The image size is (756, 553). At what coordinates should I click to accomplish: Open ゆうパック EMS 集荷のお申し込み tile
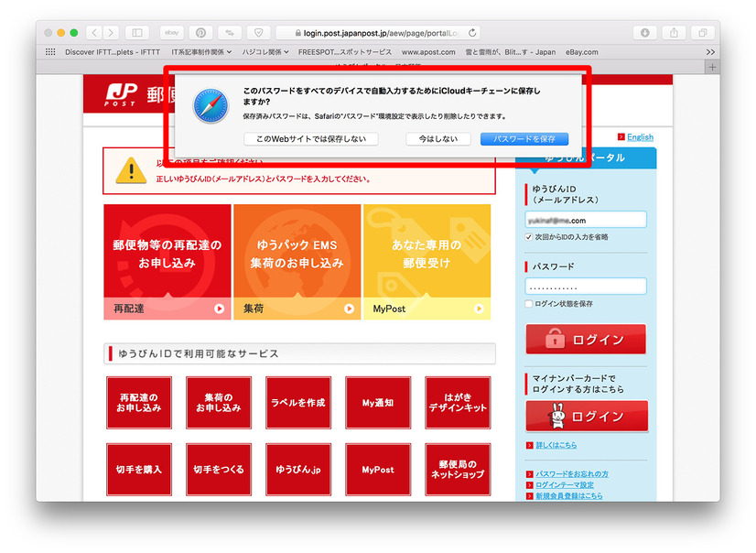(297, 262)
